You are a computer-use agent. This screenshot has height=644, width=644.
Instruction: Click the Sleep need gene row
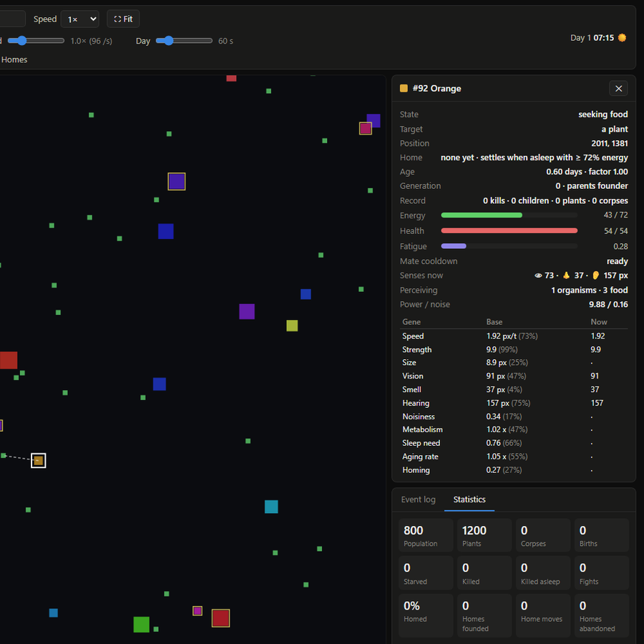[x=513, y=443]
